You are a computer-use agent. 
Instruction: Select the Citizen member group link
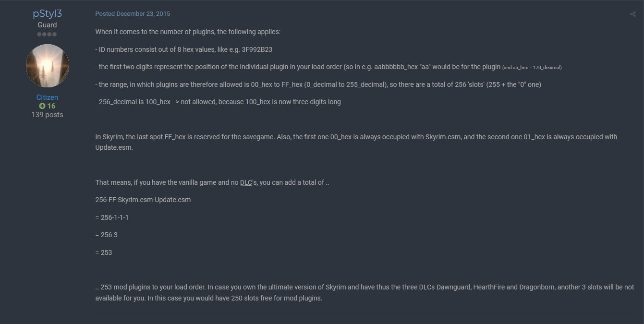coord(47,97)
